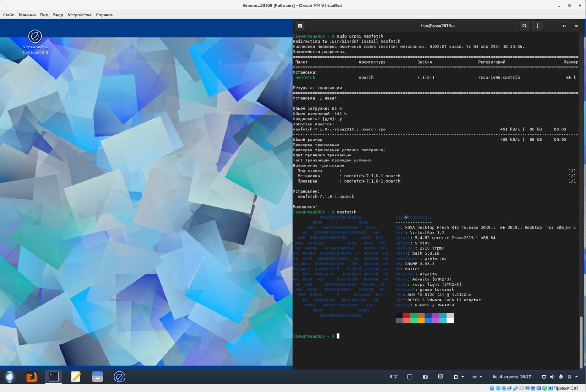The image size is (586, 392).
Task: Open the microphone tray icon
Action: point(561,377)
